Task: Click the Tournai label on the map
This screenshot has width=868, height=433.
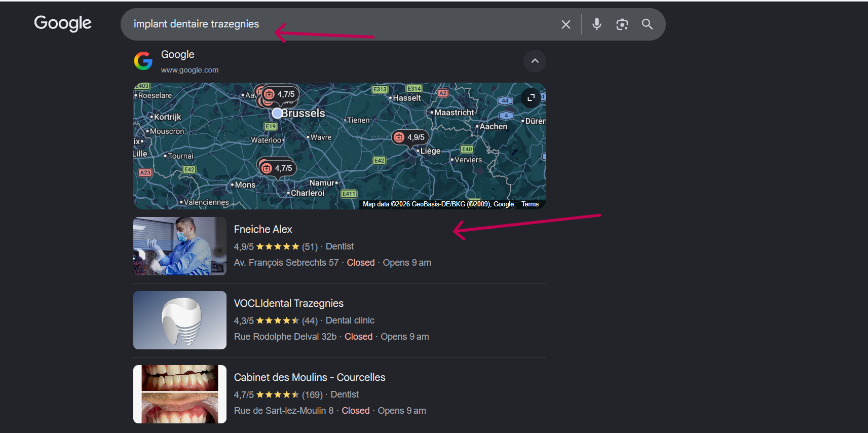Action: point(181,156)
